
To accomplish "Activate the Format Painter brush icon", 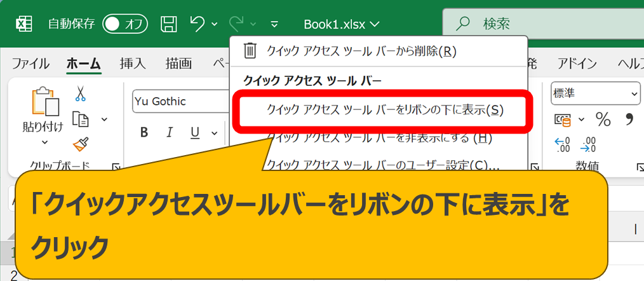I will pyautogui.click(x=80, y=145).
